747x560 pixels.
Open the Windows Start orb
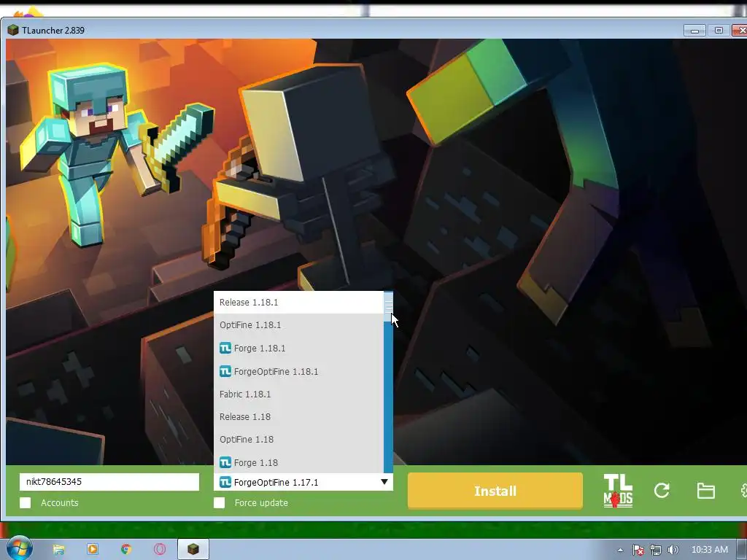(x=18, y=548)
